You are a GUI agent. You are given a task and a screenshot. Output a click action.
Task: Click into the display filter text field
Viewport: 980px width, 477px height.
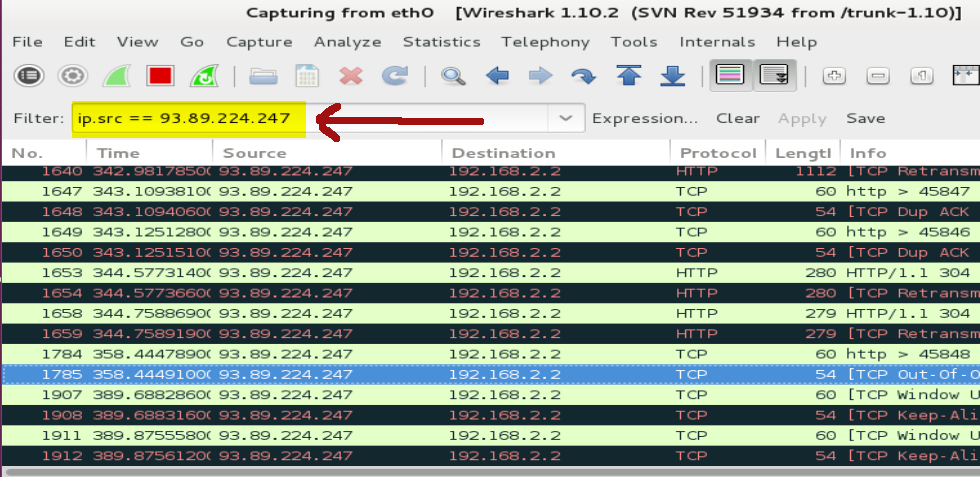point(310,118)
